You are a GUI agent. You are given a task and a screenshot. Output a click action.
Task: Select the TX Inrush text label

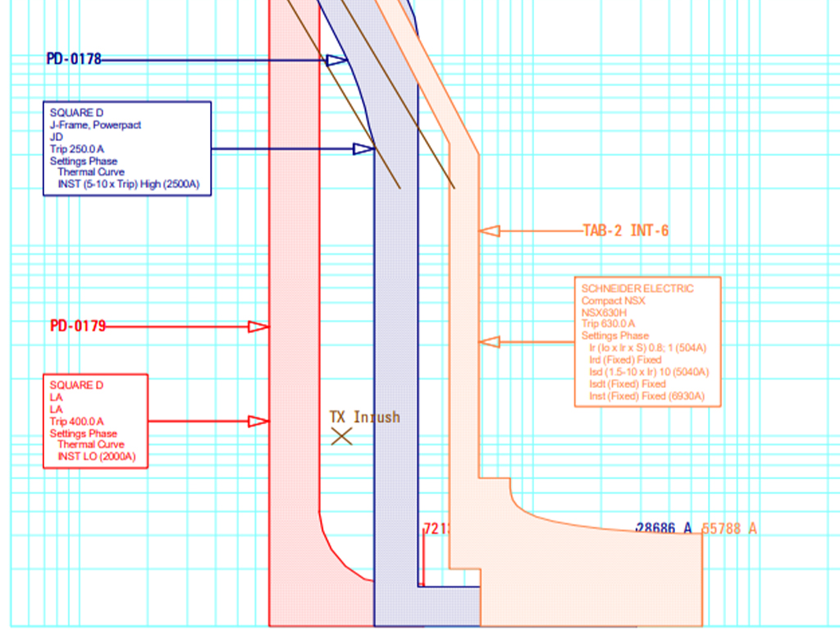tap(364, 418)
